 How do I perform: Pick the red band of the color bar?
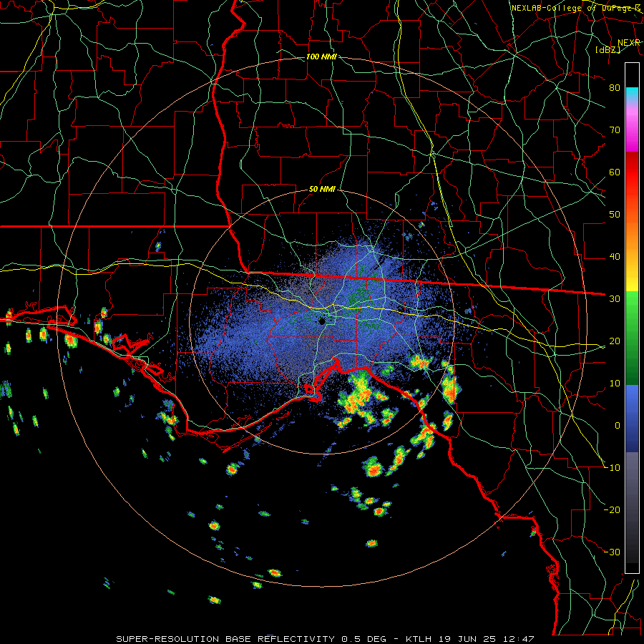click(632, 172)
